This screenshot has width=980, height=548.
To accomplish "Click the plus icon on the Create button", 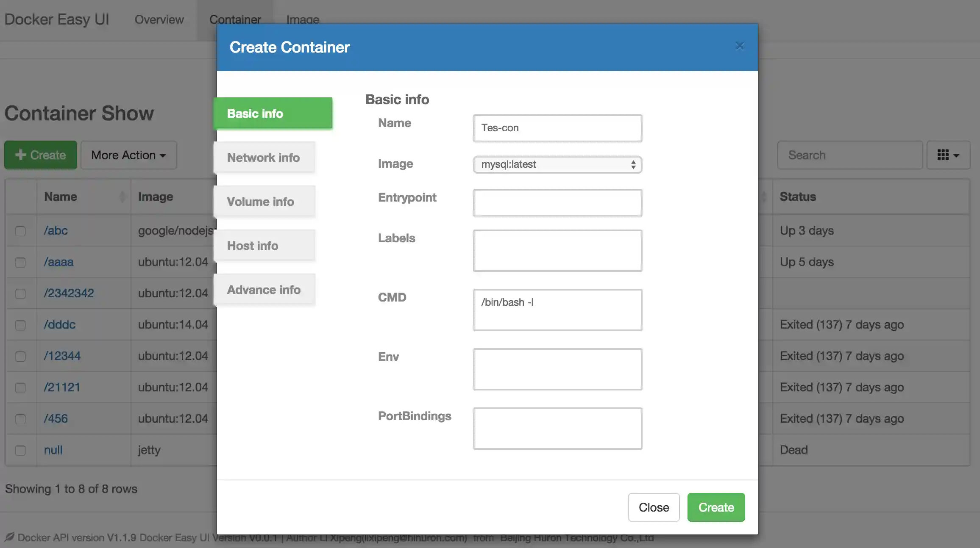I will pos(19,155).
